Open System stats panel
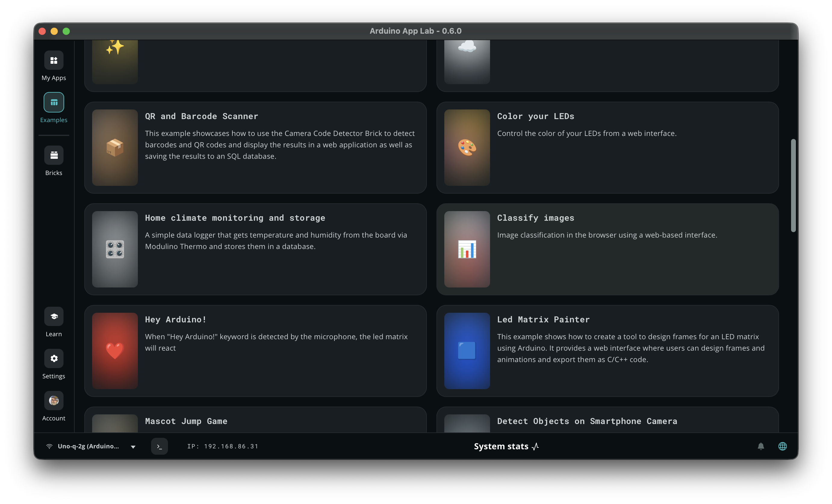Viewport: 832px width, 504px height. pyautogui.click(x=506, y=446)
